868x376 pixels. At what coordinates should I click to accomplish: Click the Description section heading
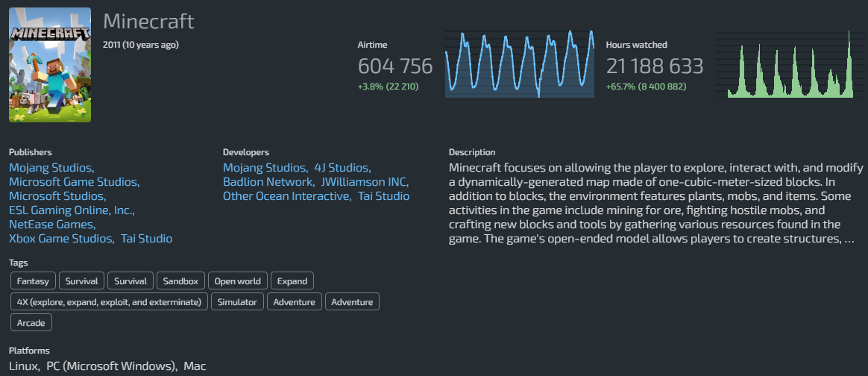472,152
